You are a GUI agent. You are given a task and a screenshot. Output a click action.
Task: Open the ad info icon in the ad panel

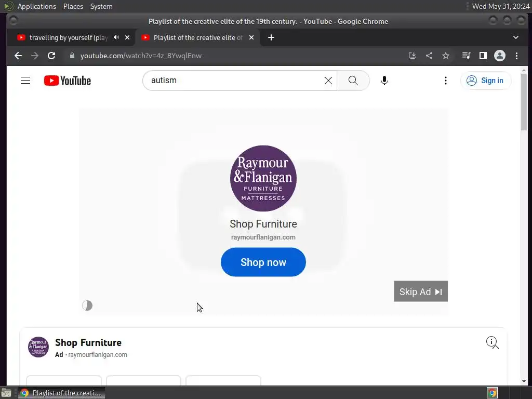492,342
